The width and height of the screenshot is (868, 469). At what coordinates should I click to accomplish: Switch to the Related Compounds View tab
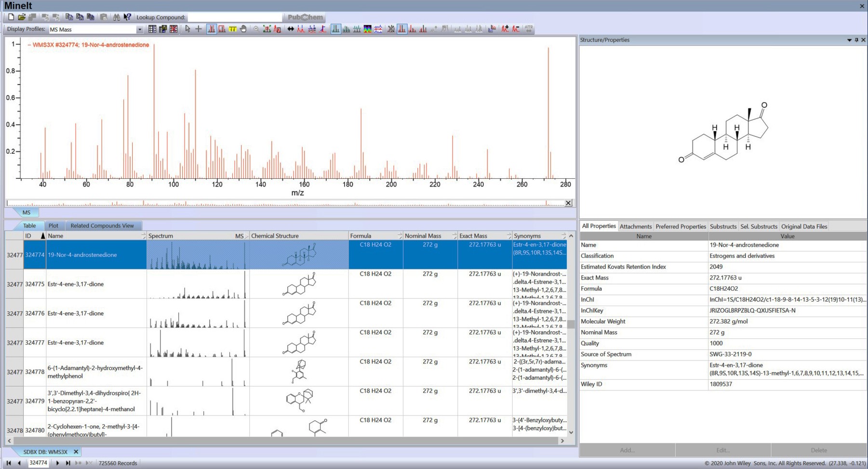[x=102, y=226]
